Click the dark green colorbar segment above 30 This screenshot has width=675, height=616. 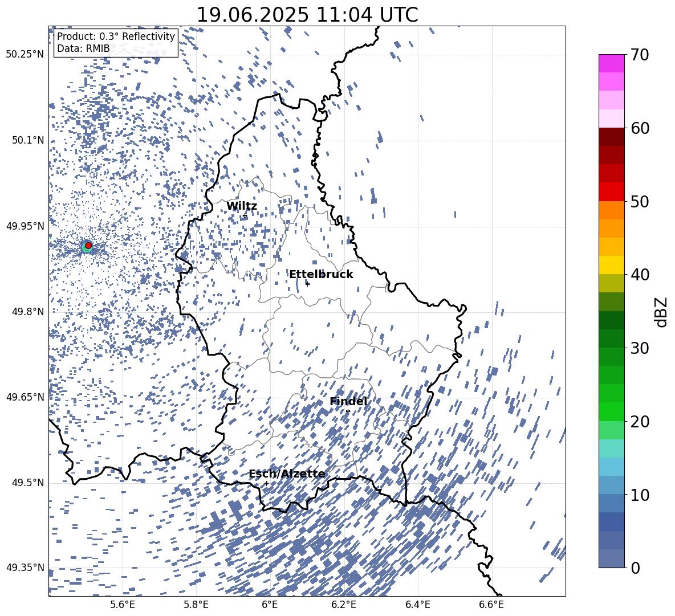coord(611,338)
